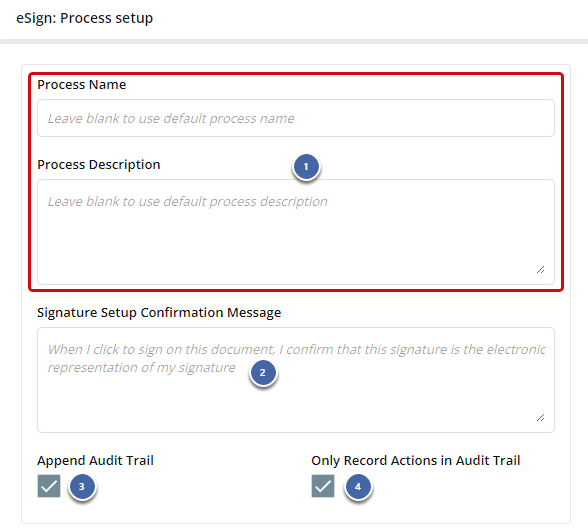The width and height of the screenshot is (588, 531).
Task: Click the blue number 3 callout marker
Action: tap(82, 486)
